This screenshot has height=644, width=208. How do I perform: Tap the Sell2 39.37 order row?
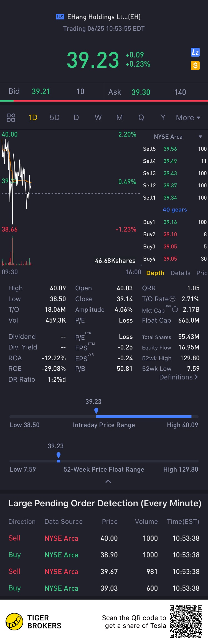(175, 185)
